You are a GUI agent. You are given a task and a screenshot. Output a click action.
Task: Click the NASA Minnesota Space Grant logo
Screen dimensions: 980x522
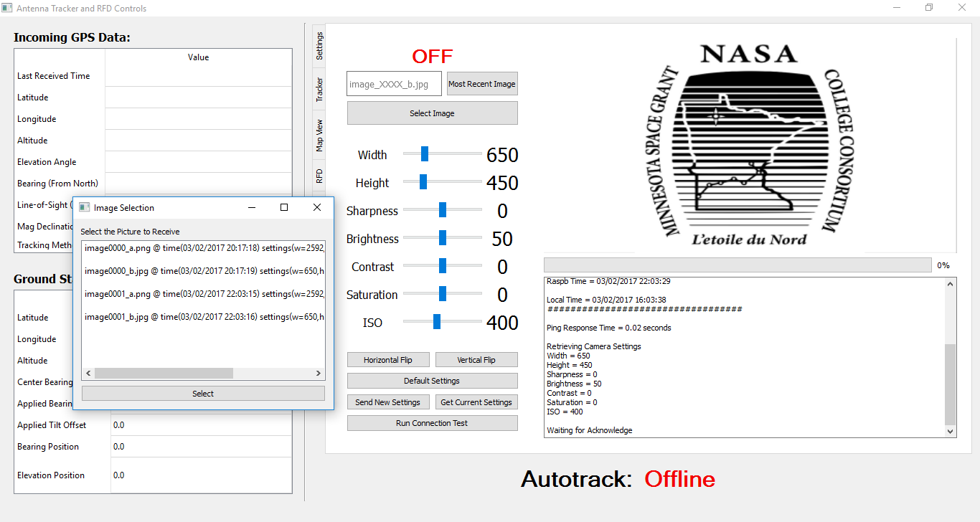(x=750, y=146)
